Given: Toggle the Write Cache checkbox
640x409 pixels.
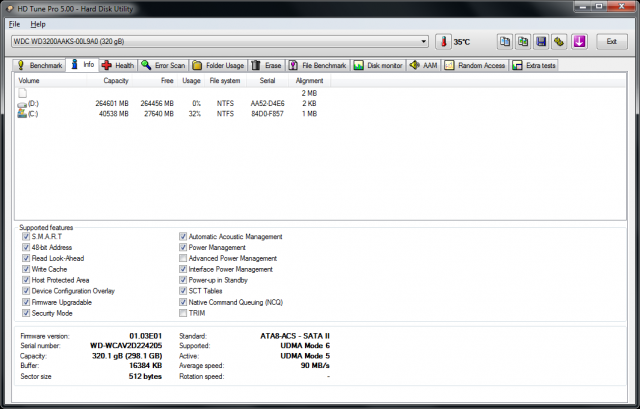Looking at the screenshot, I should click(24, 269).
